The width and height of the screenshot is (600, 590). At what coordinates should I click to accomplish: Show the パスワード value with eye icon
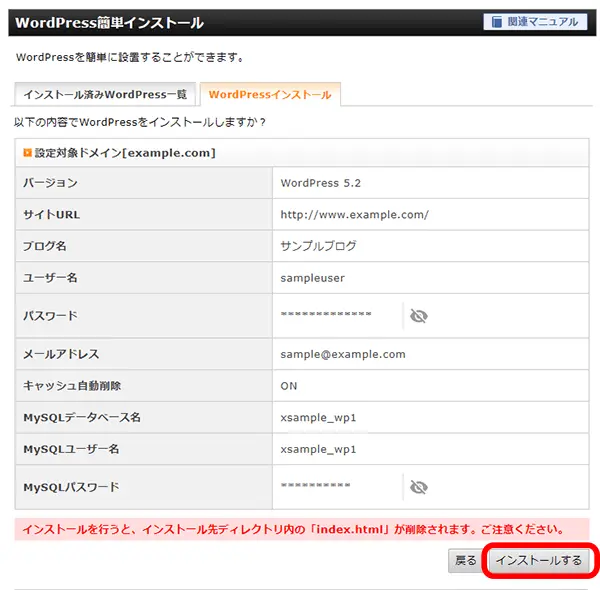click(x=418, y=316)
